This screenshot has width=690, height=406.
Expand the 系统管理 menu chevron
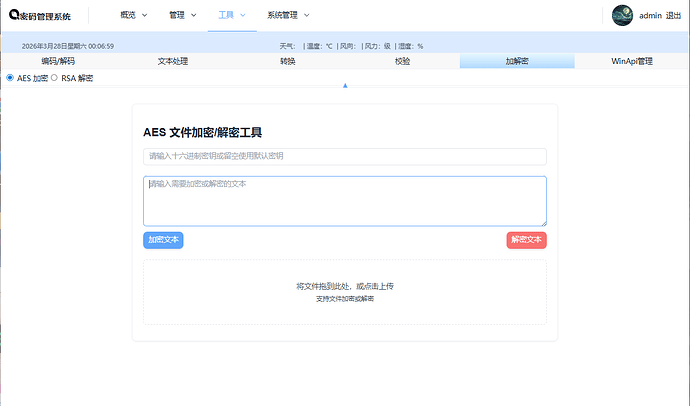click(x=307, y=15)
